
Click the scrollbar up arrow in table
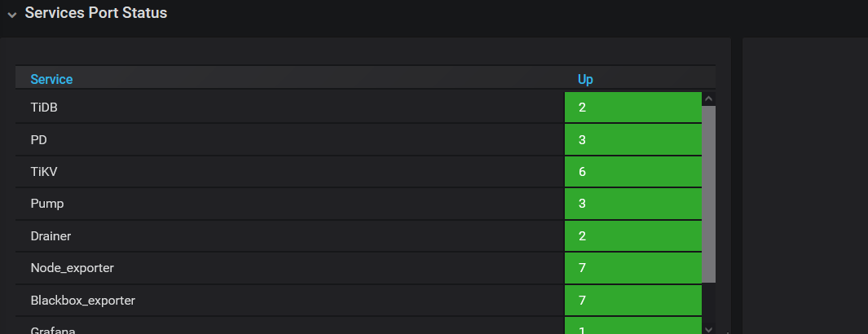(x=708, y=99)
